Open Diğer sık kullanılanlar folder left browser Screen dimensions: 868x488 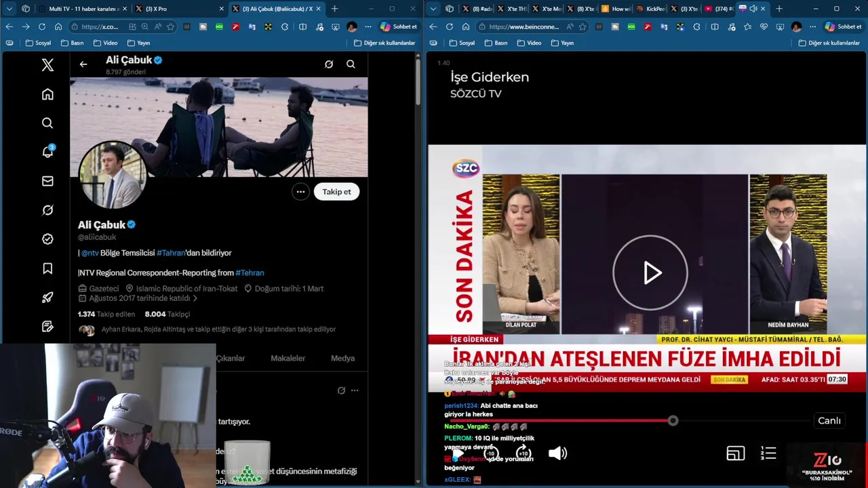click(x=384, y=43)
